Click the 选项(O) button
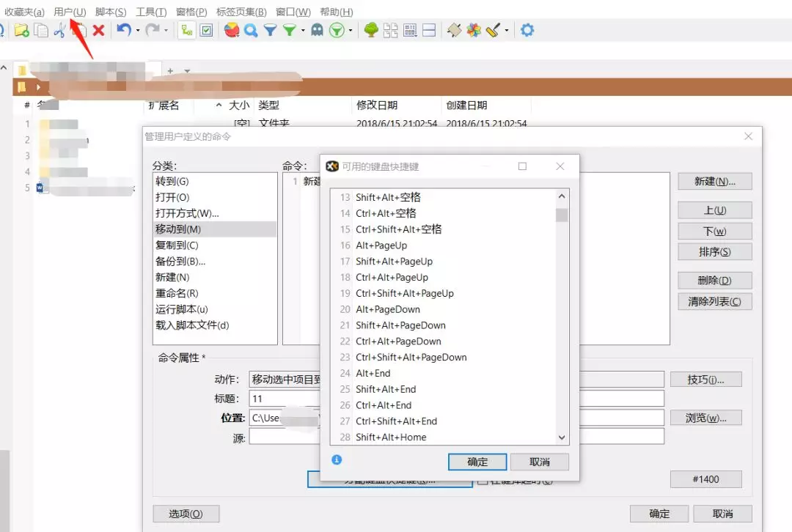This screenshot has height=532, width=792. [186, 514]
